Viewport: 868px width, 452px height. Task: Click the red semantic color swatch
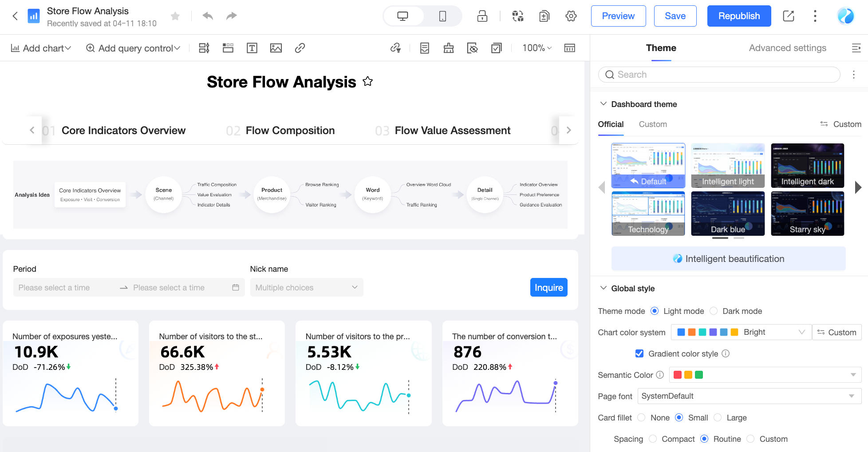point(677,375)
